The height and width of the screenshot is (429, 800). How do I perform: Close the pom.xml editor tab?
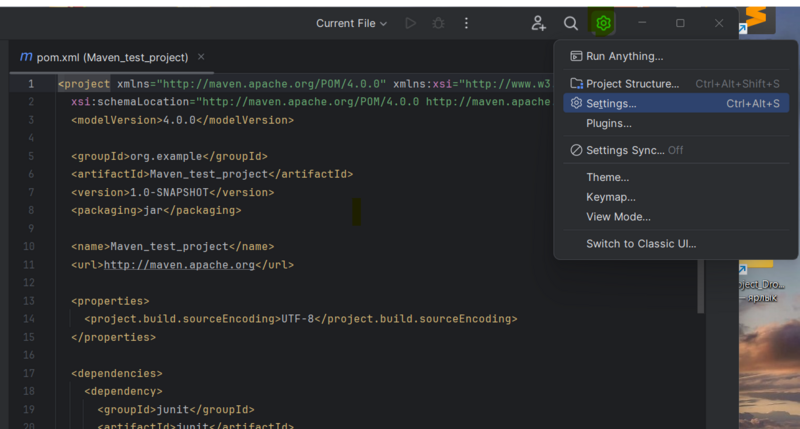click(x=201, y=57)
